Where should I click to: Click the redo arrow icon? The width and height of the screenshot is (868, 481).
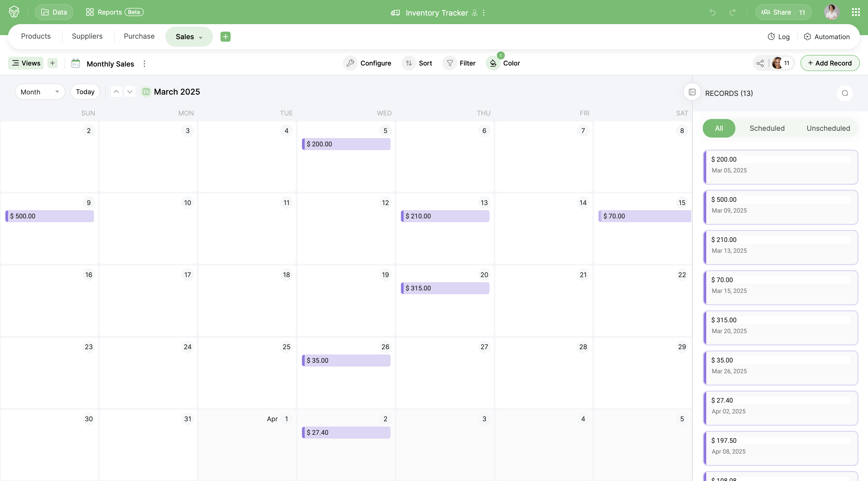(733, 13)
